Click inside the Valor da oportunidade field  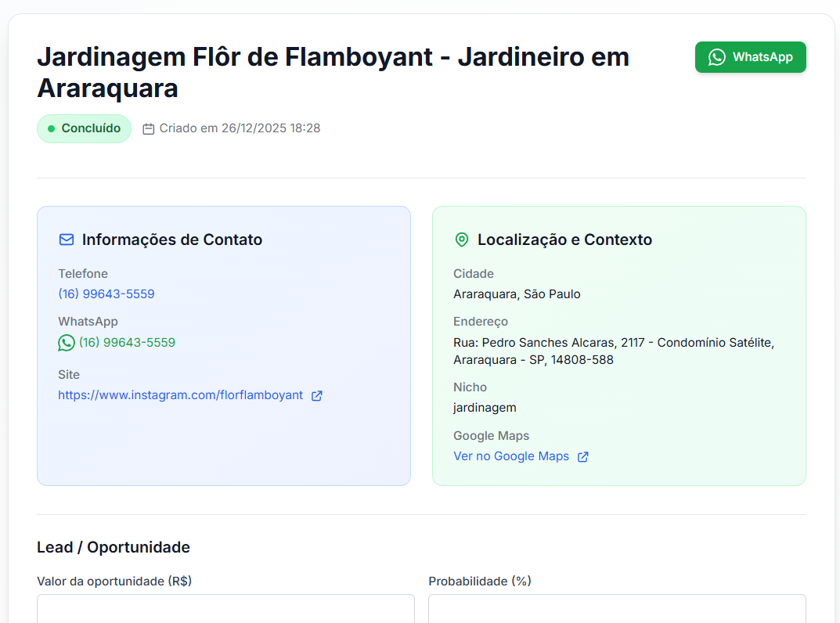click(225, 609)
